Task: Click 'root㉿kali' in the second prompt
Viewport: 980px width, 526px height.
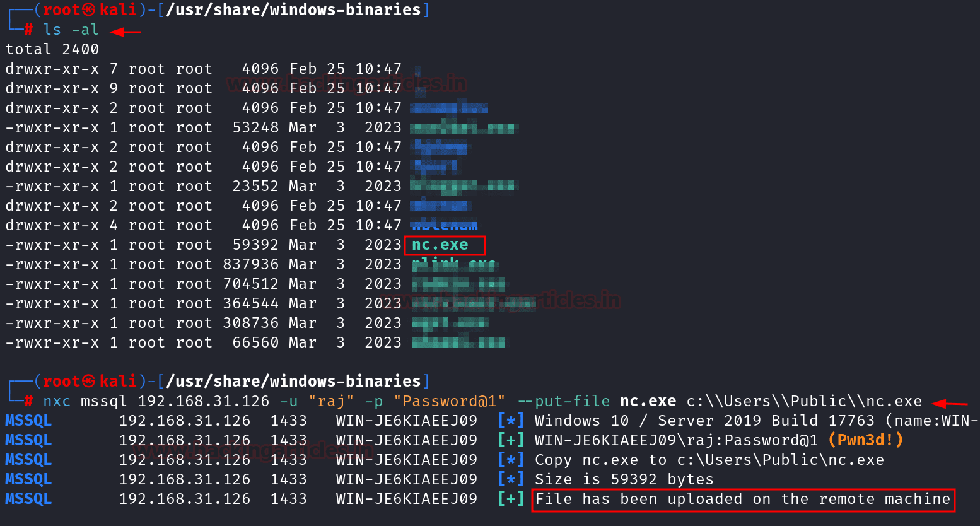Action: 90,382
